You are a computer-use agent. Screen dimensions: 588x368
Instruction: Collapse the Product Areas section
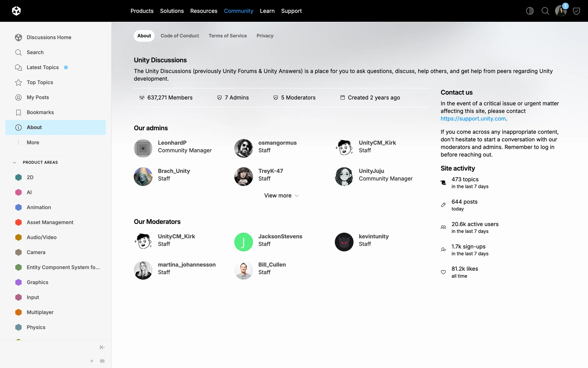(14, 163)
